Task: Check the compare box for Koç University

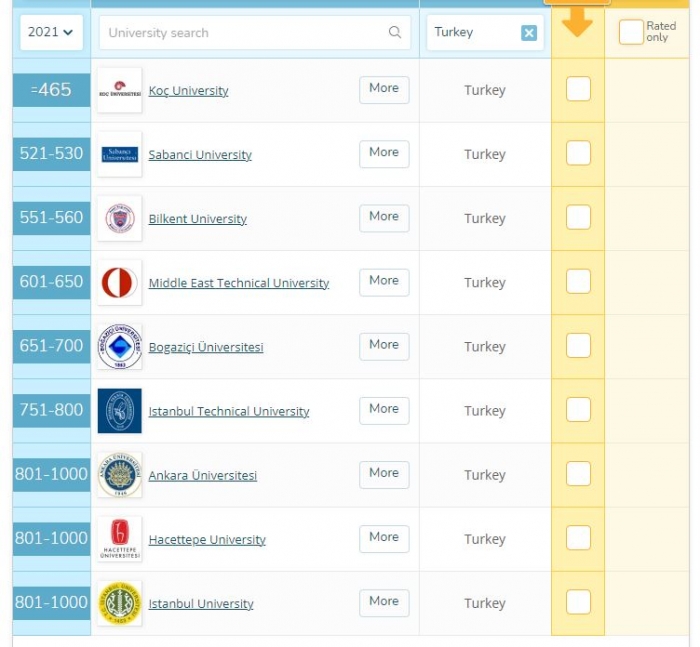Action: [578, 89]
